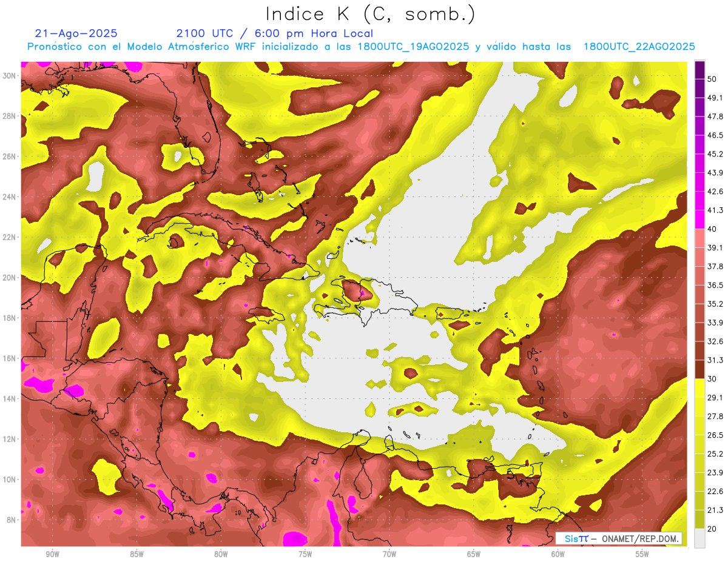Click the legend value '25.2'
Screen dimensions: 728x562
[715, 454]
